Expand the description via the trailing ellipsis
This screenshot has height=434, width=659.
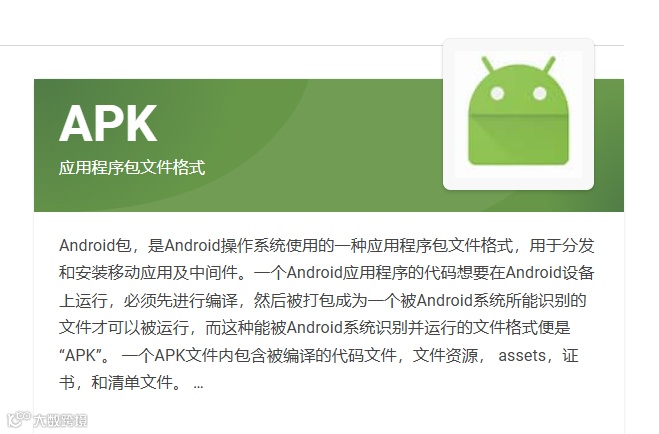point(198,384)
